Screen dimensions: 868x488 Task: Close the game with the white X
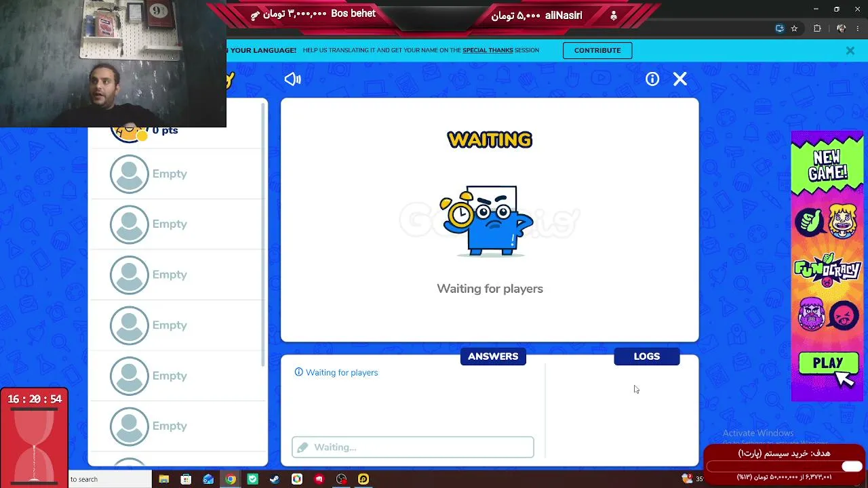click(680, 79)
